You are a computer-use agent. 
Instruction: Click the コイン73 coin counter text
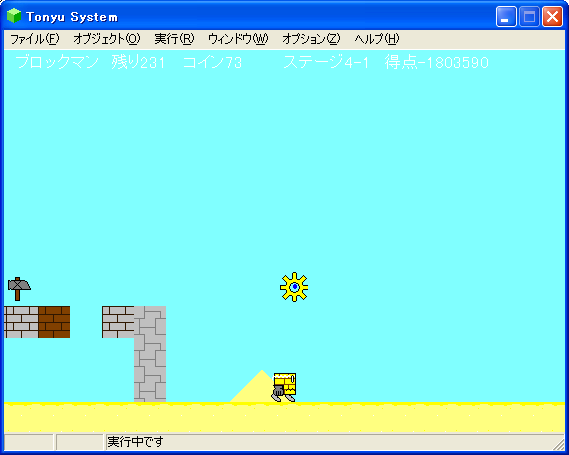[x=212, y=62]
